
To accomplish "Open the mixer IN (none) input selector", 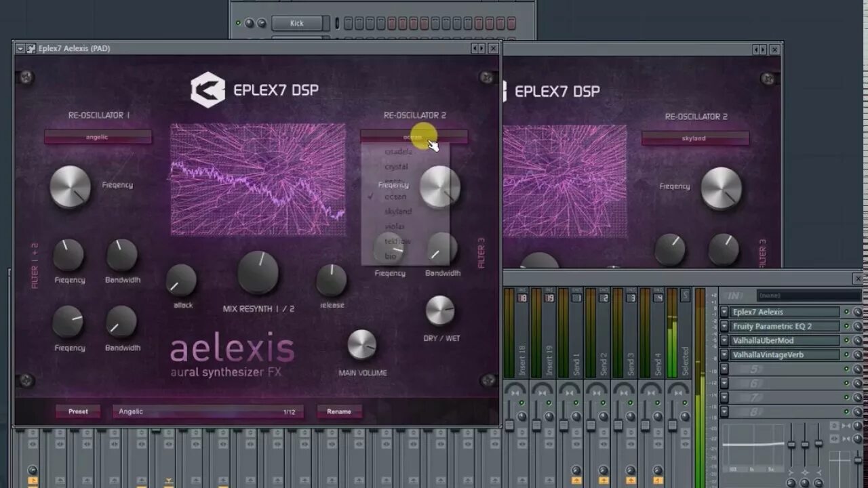I will point(809,296).
